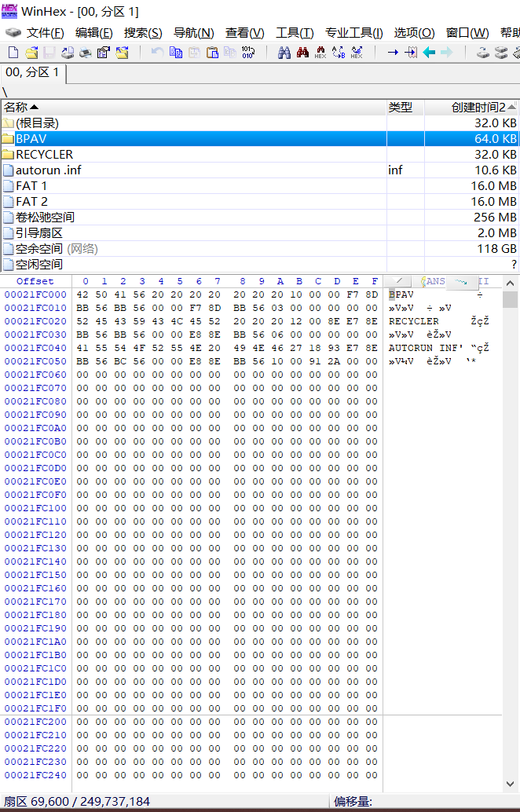Click the Forward navigation arrow icon
Viewport: 520px width, 812px height.
(x=446, y=53)
